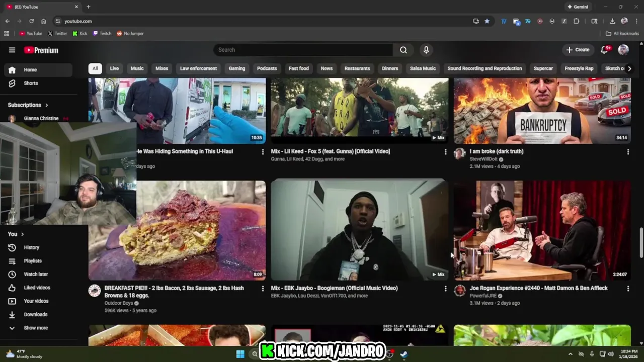Open PowerfulJRE channel avatar
The image size is (644, 362).
[x=460, y=291]
